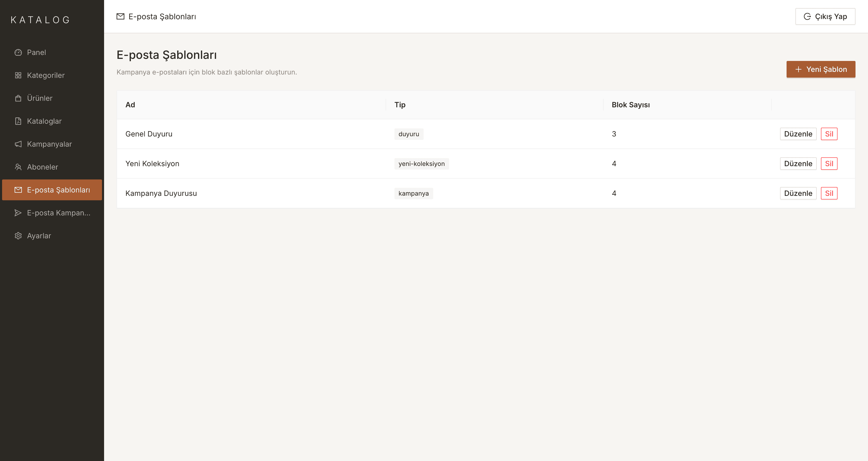
Task: Edit the Yeni Koleksiyon template
Action: [x=798, y=164]
